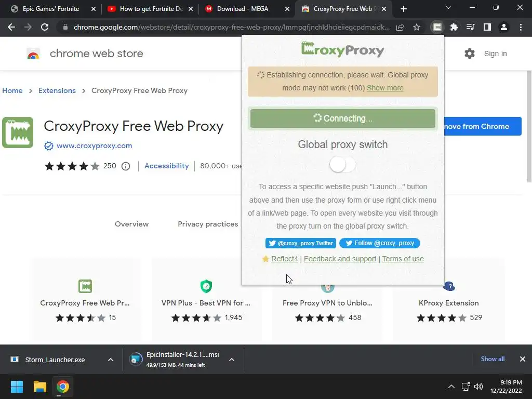Open VPN Plus - Best VPN card
The width and height of the screenshot is (532, 399).
coord(206,300)
